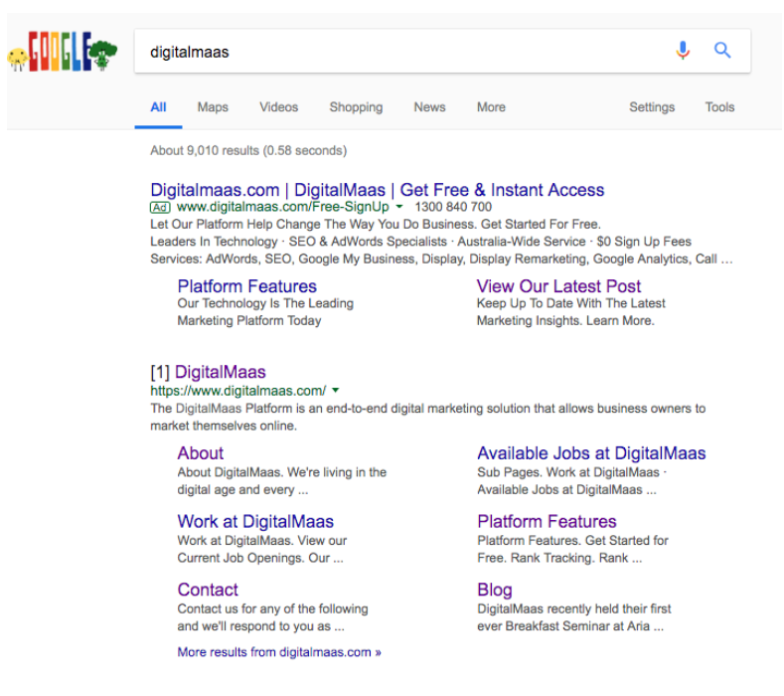This screenshot has height=696, width=784.
Task: Click the Google doodle logo
Action: (62, 52)
